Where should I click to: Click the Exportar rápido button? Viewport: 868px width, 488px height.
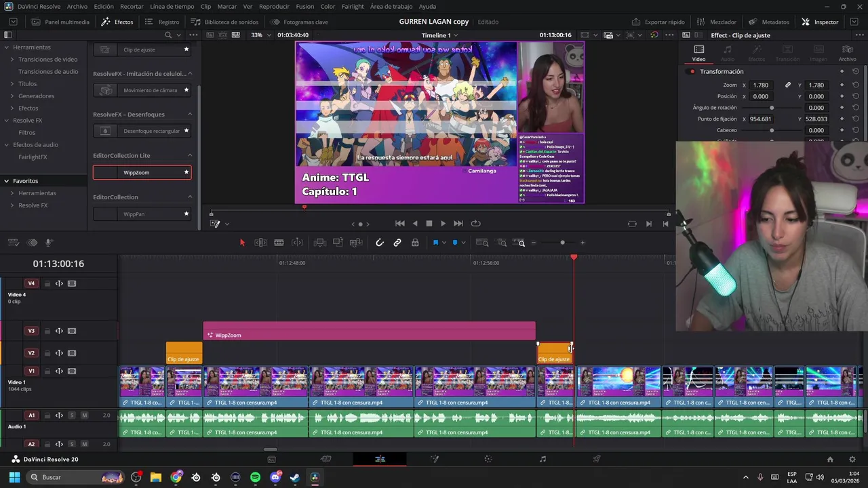(x=658, y=22)
